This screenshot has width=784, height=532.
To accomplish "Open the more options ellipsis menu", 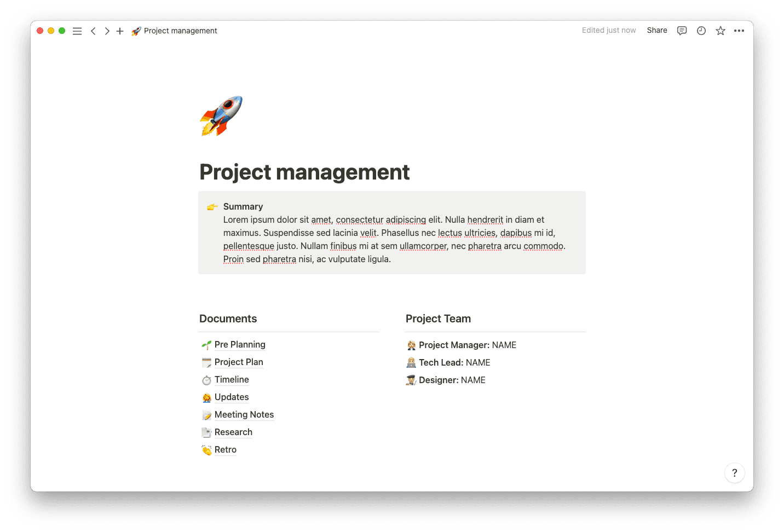I will [739, 31].
